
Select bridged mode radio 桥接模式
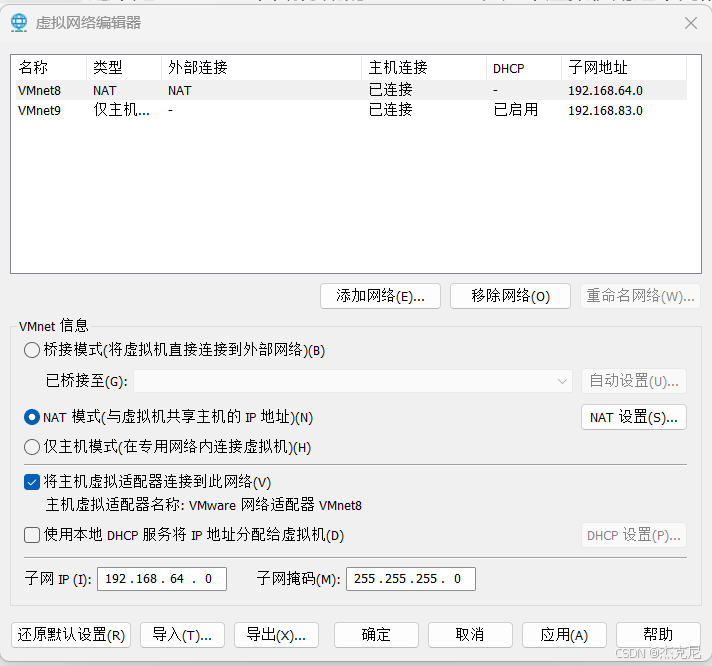coord(32,350)
